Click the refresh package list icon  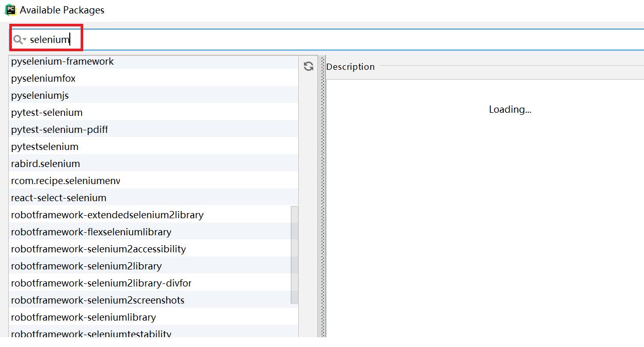(x=309, y=66)
